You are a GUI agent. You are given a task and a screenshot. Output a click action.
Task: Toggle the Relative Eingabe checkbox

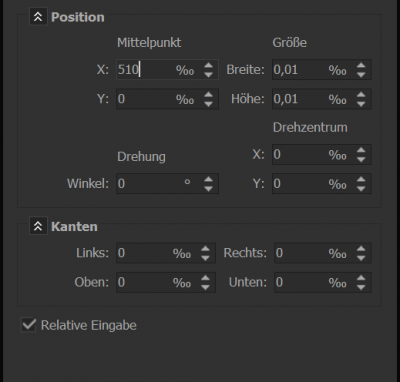28,325
